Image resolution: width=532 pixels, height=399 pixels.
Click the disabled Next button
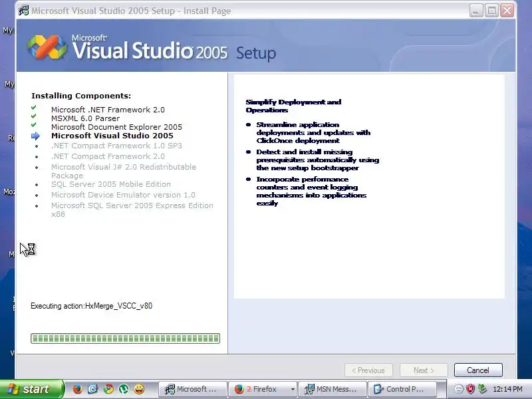(424, 370)
